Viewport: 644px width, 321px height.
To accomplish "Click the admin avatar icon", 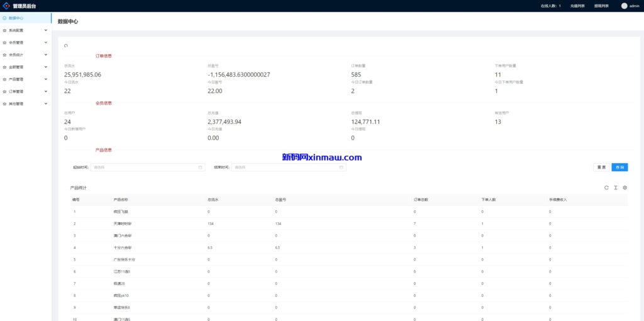I will [624, 6].
